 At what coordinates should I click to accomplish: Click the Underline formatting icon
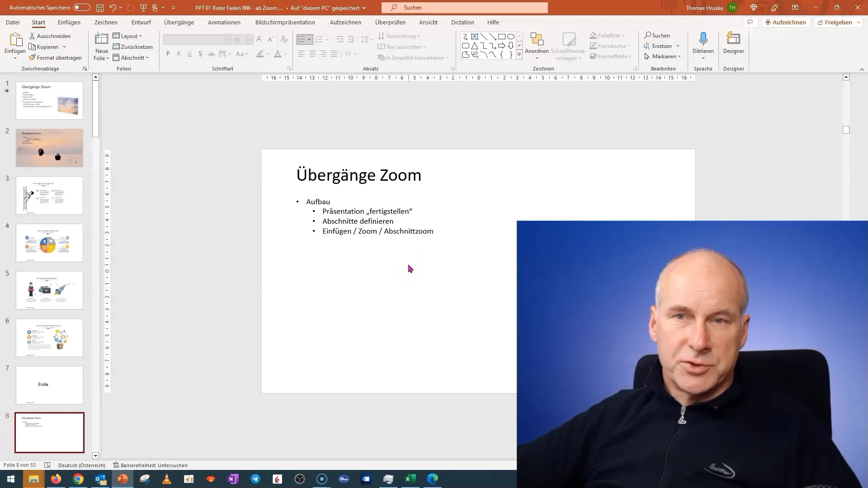coord(189,54)
